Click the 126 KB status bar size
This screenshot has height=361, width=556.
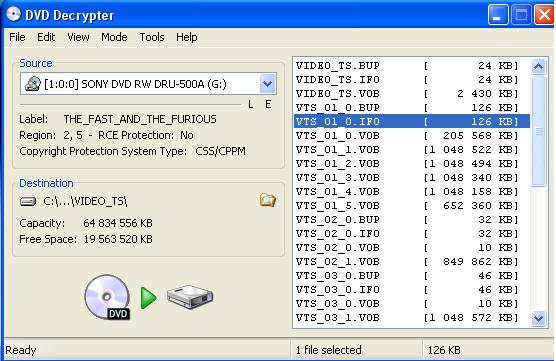click(x=444, y=350)
